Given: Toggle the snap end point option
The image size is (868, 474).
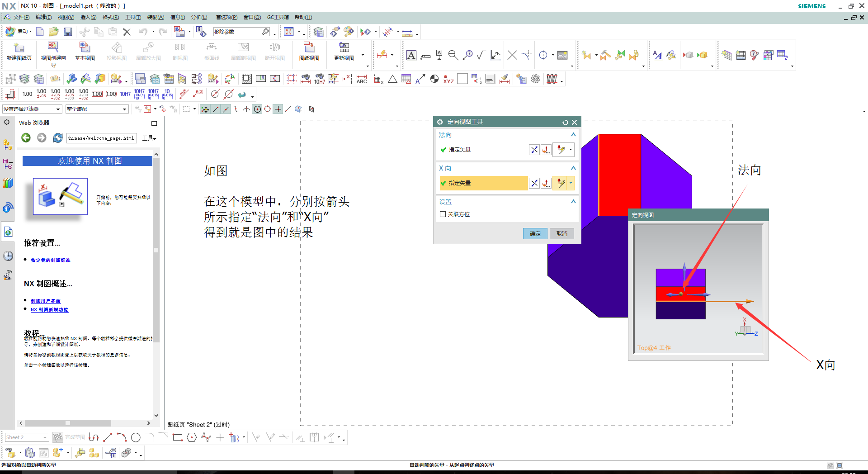Looking at the screenshot, I should 216,109.
